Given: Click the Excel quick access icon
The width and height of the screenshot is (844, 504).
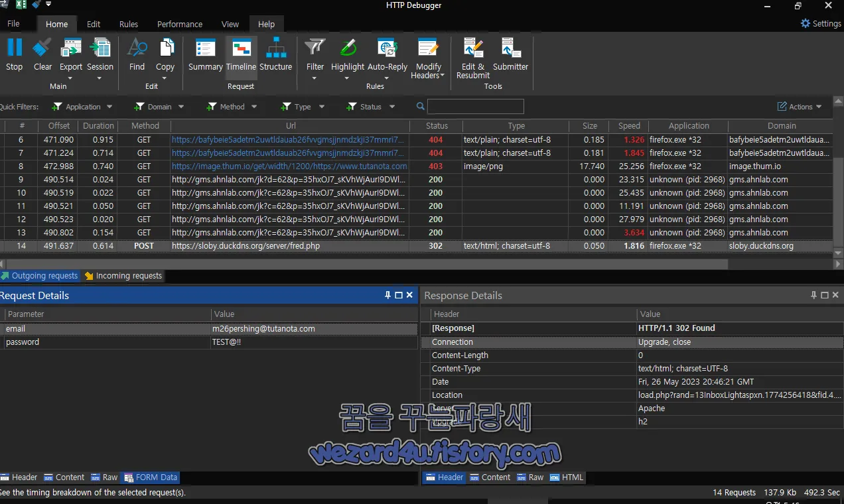Looking at the screenshot, I should [x=21, y=5].
